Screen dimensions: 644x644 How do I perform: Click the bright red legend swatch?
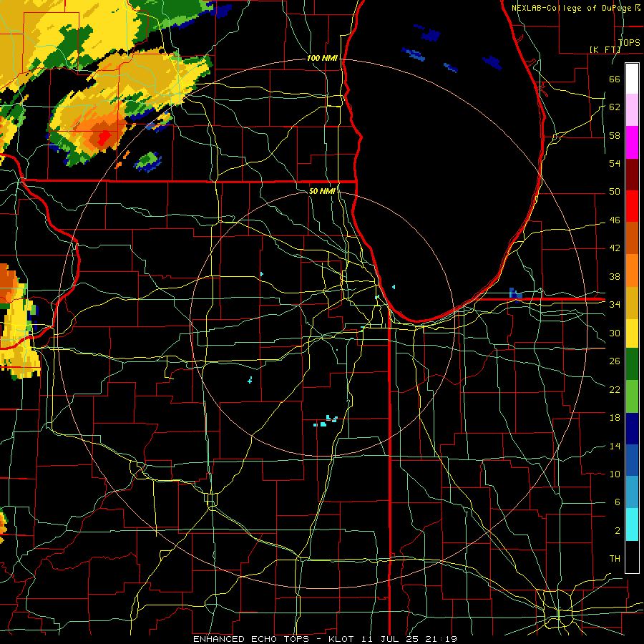click(632, 206)
